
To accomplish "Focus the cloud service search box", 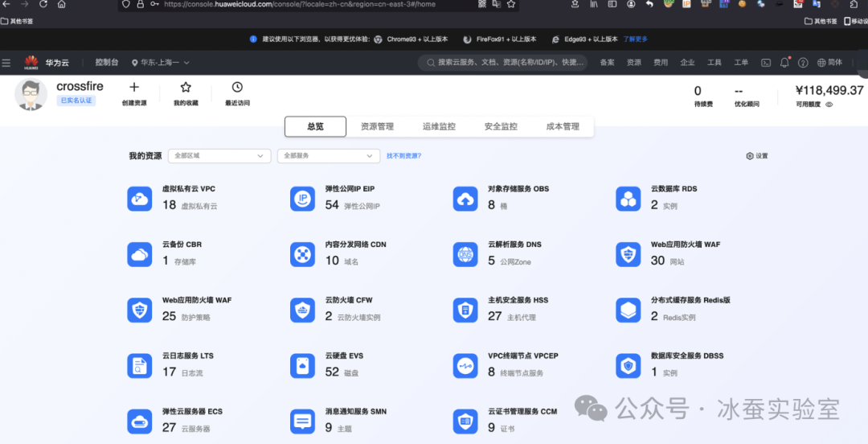I will pos(504,63).
